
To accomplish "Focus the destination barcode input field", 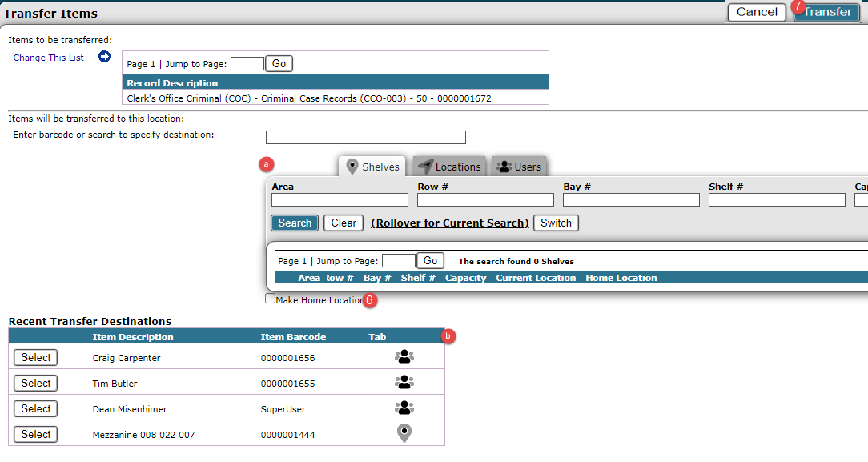I will (x=365, y=137).
